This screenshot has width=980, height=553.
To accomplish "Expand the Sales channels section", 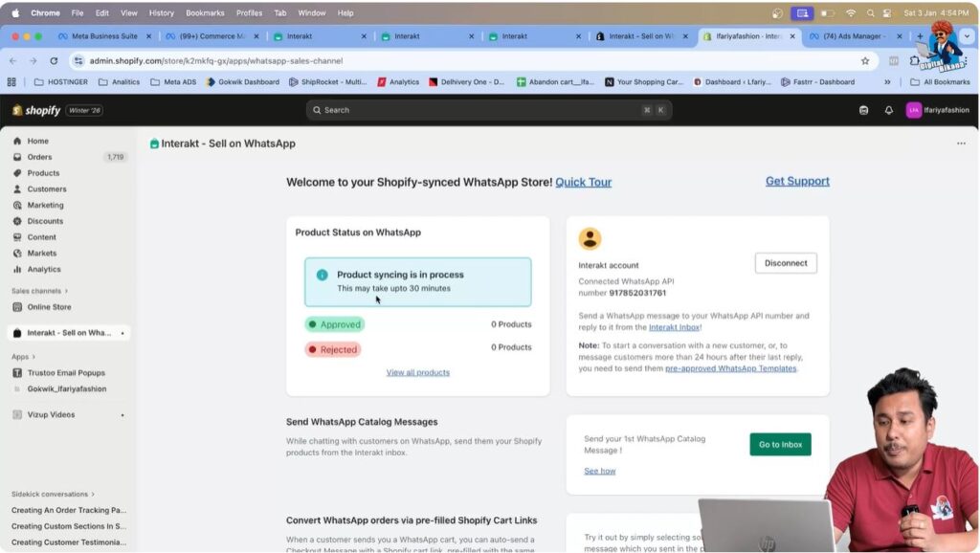I will 35,291.
